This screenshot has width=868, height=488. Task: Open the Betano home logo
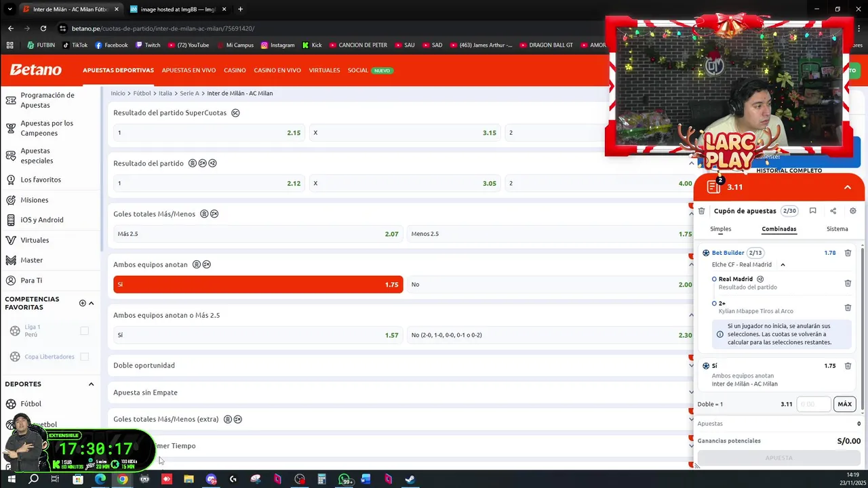tap(35, 70)
